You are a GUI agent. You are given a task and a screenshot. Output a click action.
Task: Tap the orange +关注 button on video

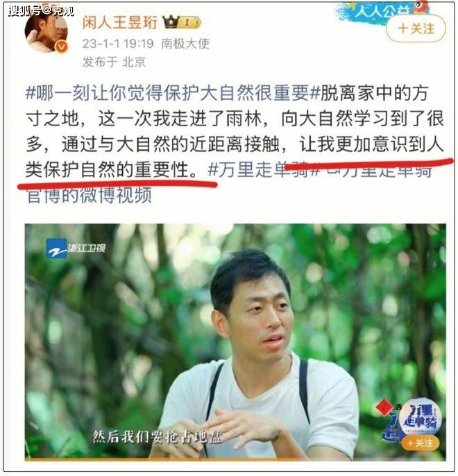pos(421,443)
